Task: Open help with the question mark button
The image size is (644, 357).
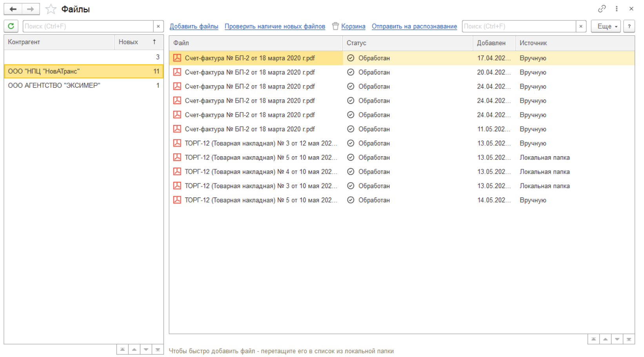Action: click(629, 26)
